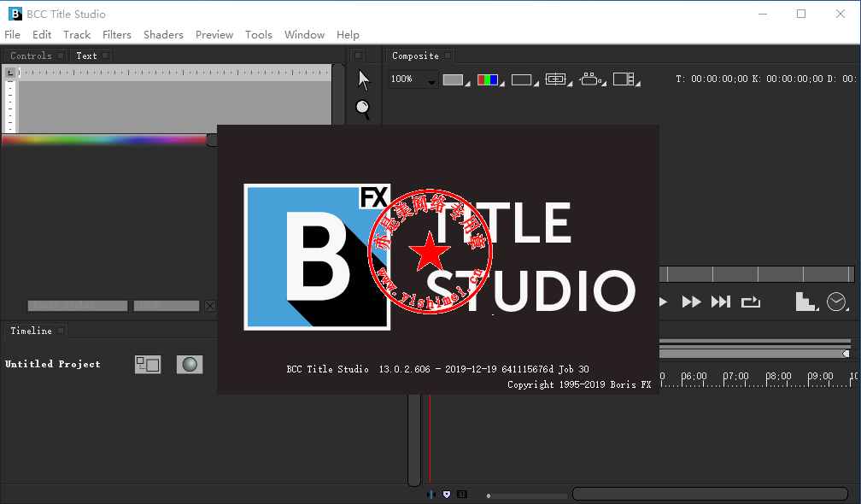Minimize the BCC Title Studio window
This screenshot has height=504, width=861.
[763, 14]
